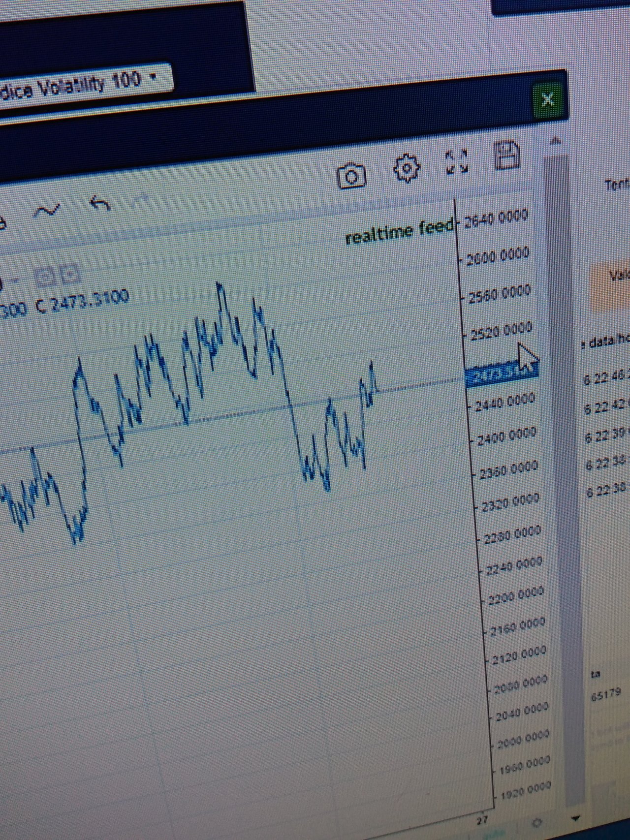Click the second small square legend button

(70, 275)
